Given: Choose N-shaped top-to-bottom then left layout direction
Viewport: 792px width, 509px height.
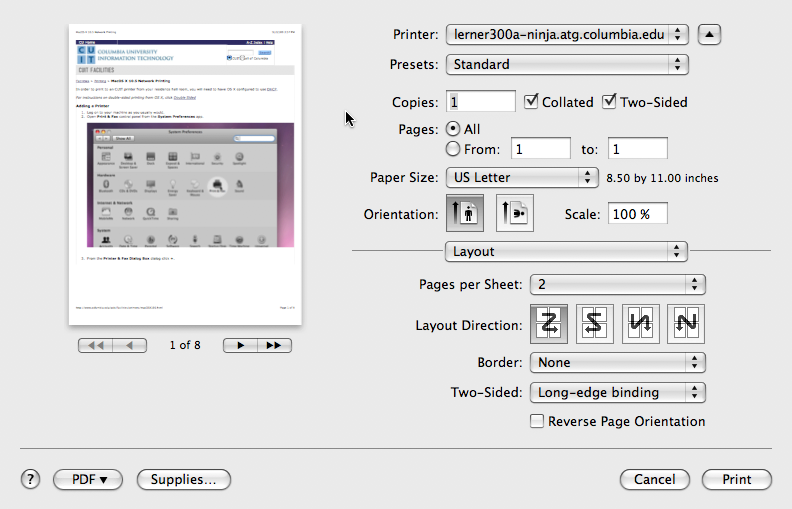Looking at the screenshot, I should 685,324.
